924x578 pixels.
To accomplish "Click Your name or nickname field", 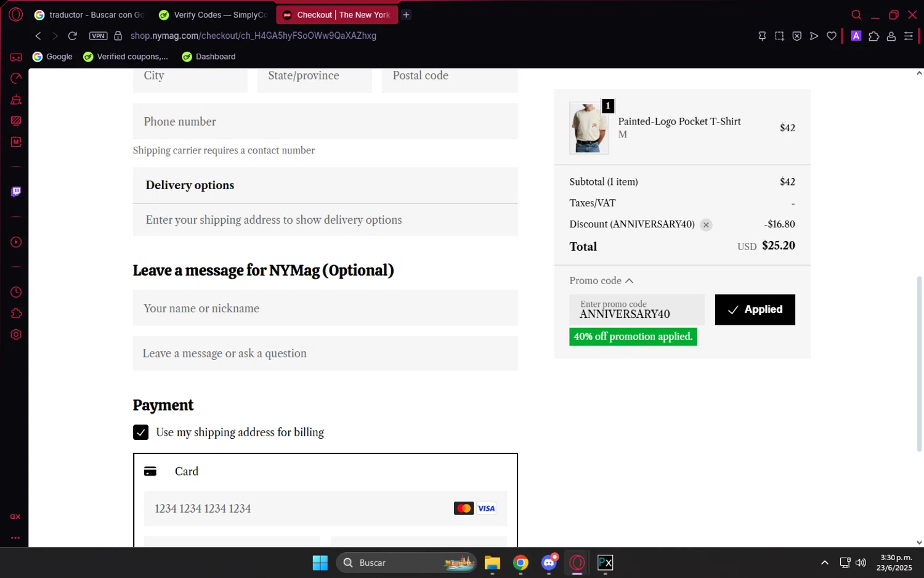I will pos(325,308).
